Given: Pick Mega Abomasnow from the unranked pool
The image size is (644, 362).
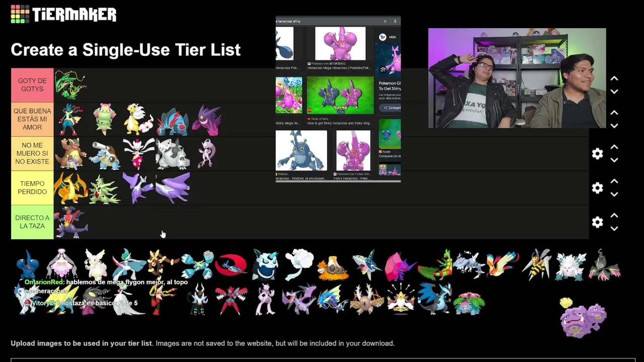Looking at the screenshot, I should click(x=571, y=265).
